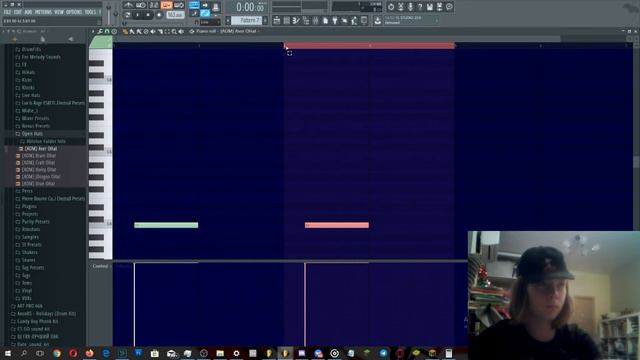Screen dimensions: 640x360
Task: Select the Draw pencil tool
Action: [125, 31]
